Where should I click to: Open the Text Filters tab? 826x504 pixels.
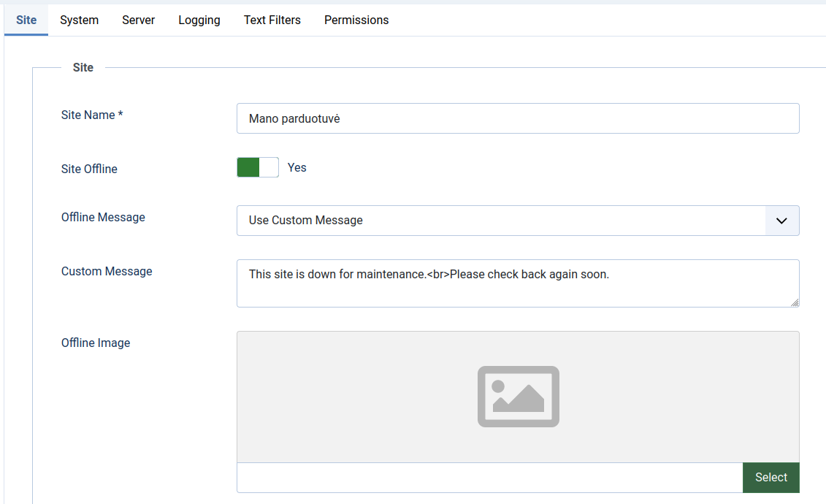[272, 20]
